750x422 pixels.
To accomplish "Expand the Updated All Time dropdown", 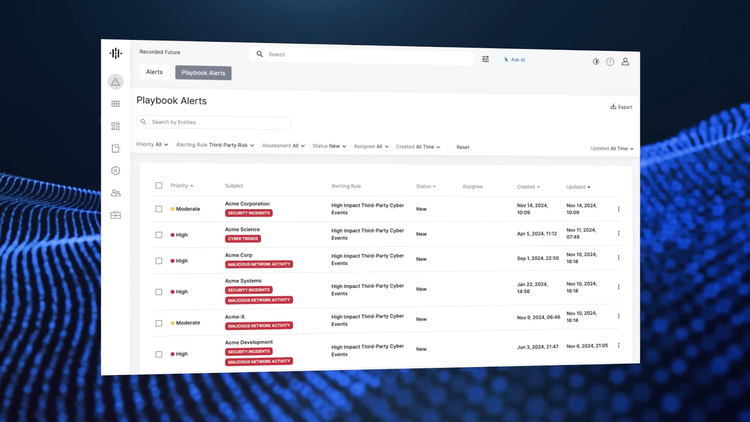I will [x=611, y=148].
